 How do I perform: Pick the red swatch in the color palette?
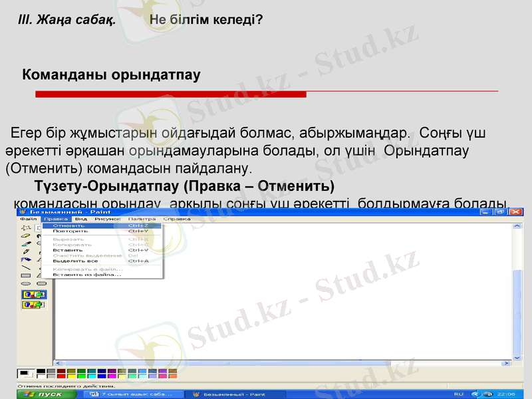click(x=61, y=376)
